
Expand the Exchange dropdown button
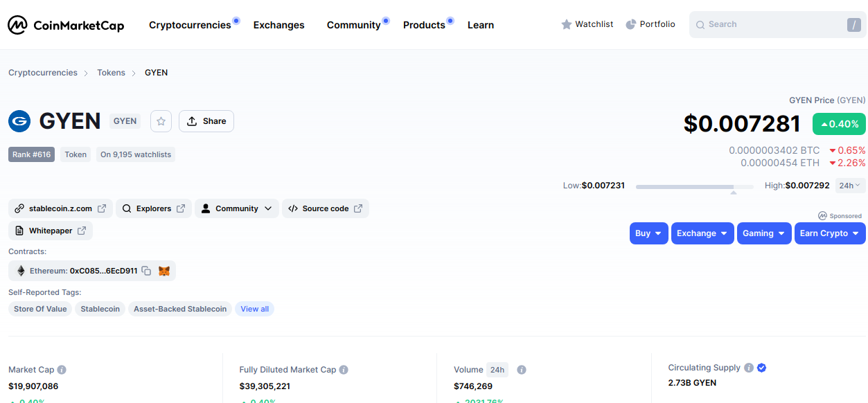(702, 233)
